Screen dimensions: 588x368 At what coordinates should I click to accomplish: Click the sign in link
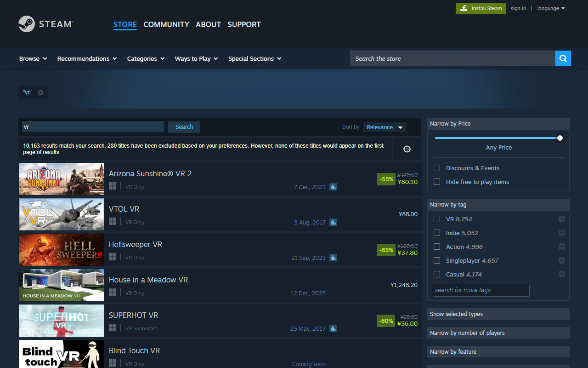(518, 8)
